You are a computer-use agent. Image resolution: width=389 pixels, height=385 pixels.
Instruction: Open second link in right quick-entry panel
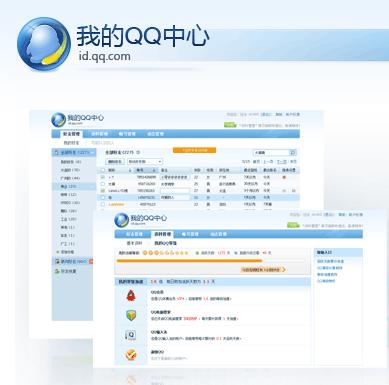tap(330, 268)
